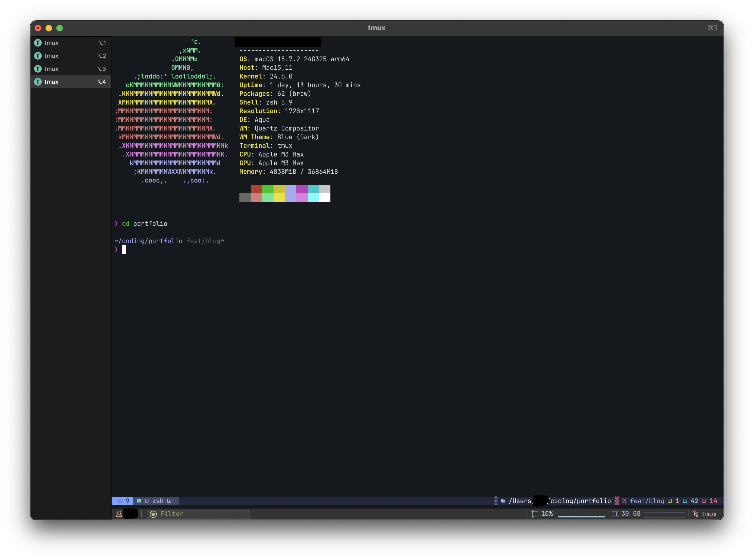Click the red swatch in neofetch color palette
This screenshot has height=560, width=754.
[x=256, y=189]
